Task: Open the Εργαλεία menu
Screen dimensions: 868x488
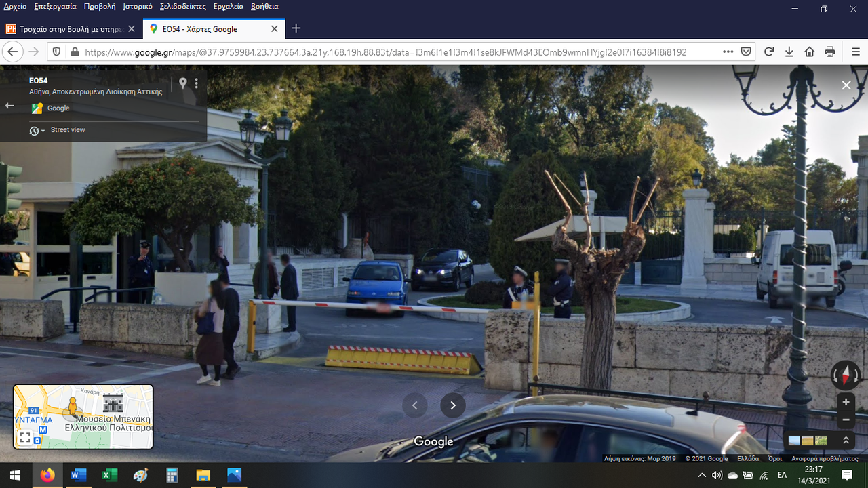Action: (x=229, y=7)
